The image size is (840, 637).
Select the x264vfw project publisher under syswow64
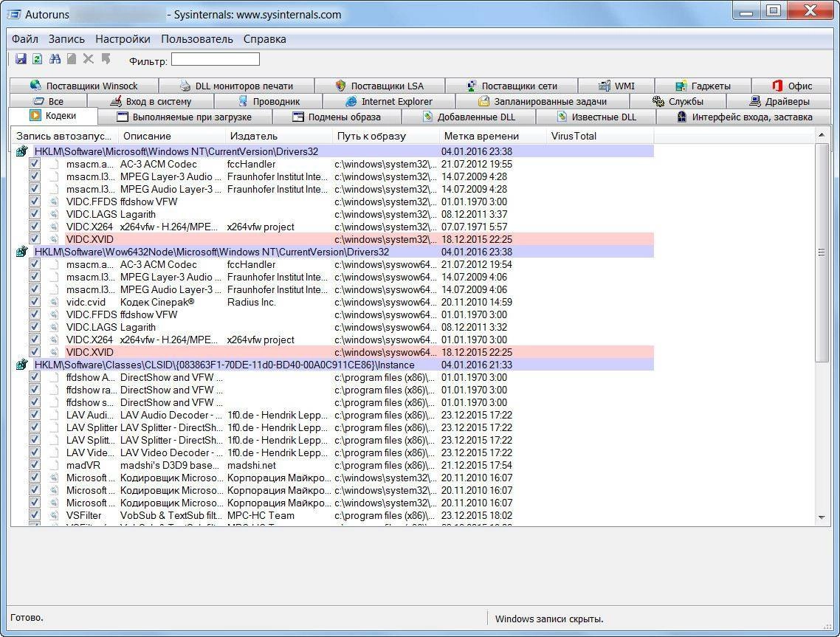pyautogui.click(x=261, y=340)
